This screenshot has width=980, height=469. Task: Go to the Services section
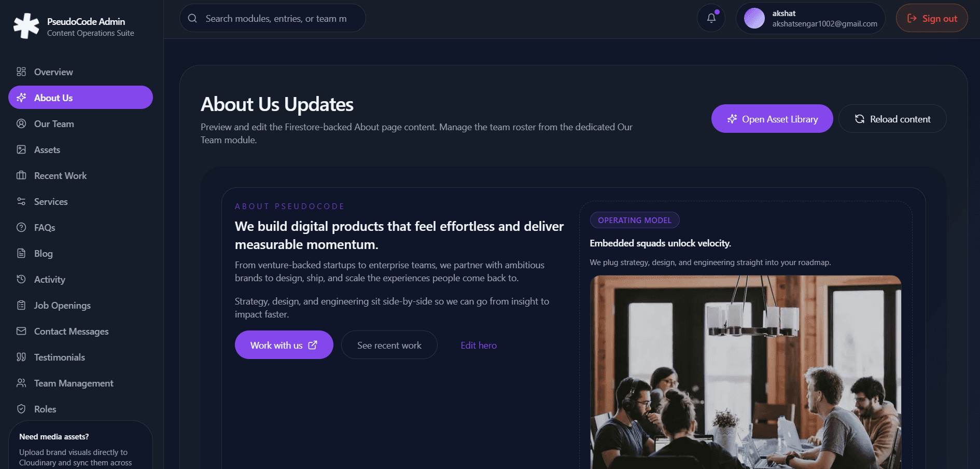80,201
